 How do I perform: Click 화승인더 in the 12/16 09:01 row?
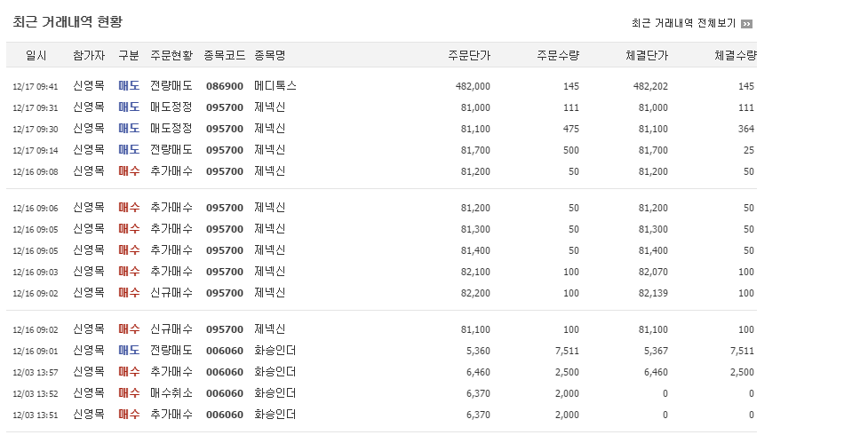[x=275, y=351]
